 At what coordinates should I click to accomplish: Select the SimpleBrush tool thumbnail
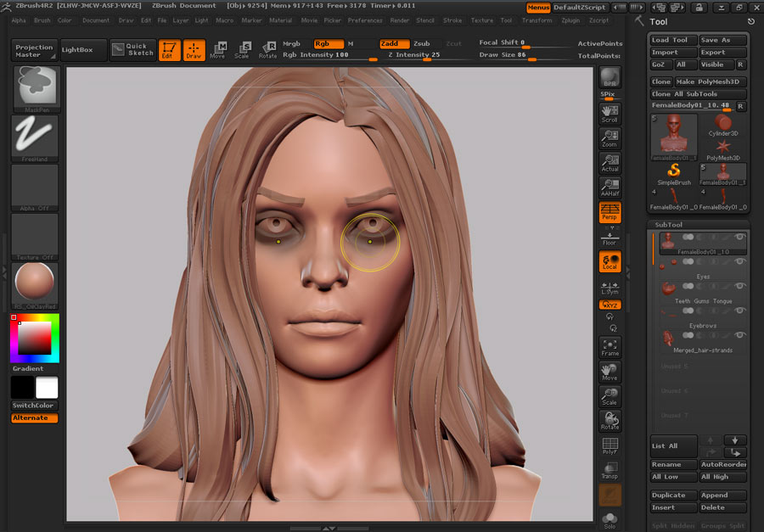(x=674, y=175)
